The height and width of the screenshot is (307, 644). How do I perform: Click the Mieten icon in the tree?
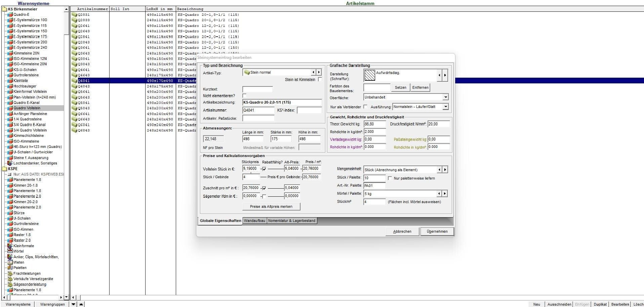(x=10, y=262)
